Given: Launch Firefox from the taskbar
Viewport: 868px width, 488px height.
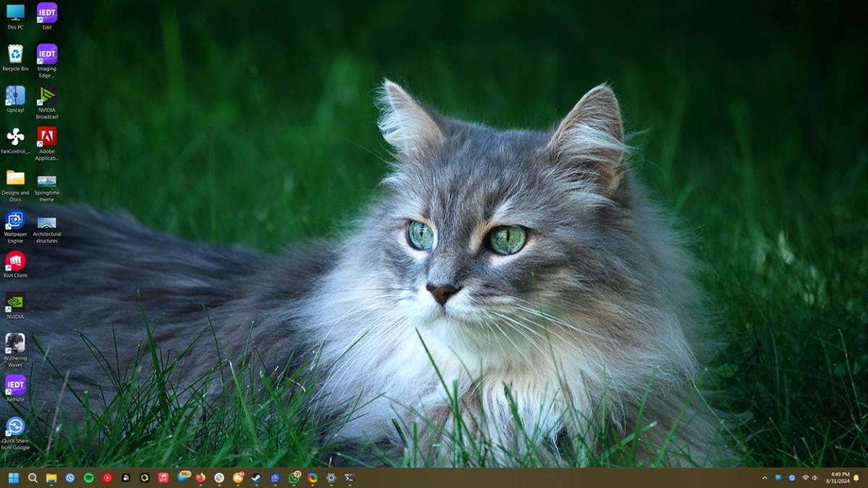Looking at the screenshot, I should click(x=201, y=478).
